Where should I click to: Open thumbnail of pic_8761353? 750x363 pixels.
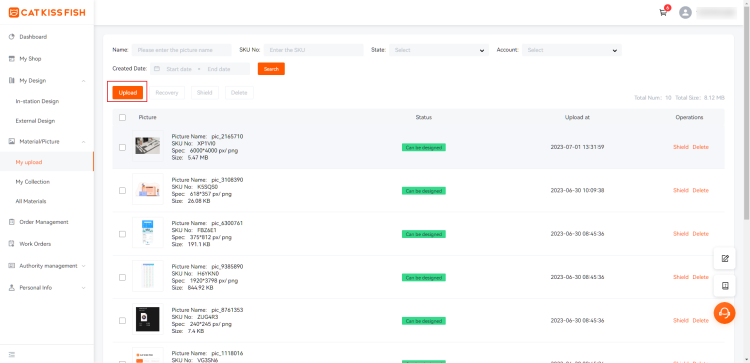coord(147,319)
